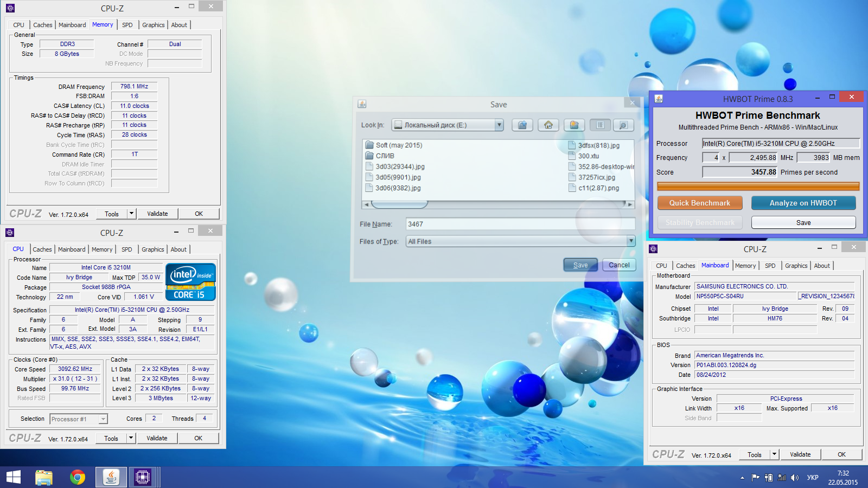Open Graphics tab in CPU-Z Mainboard window
This screenshot has height=488, width=868.
point(796,266)
